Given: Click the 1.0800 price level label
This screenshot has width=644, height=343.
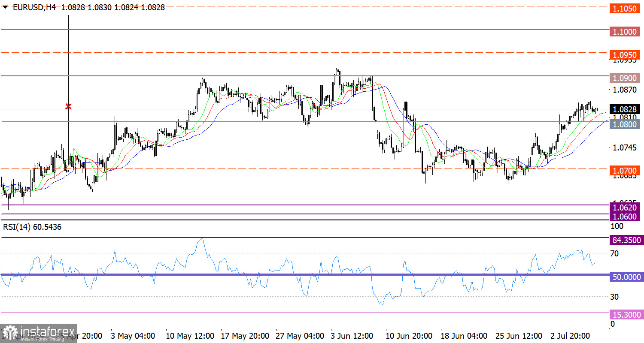Looking at the screenshot, I should [x=625, y=124].
